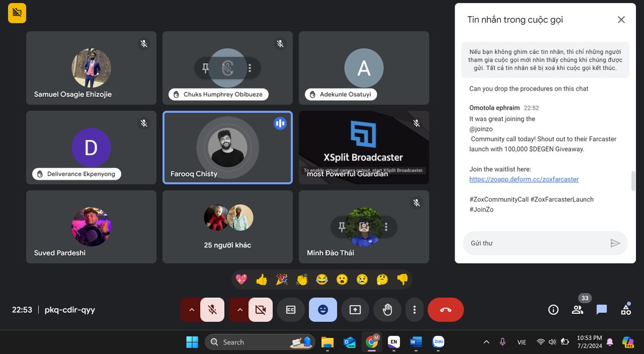Send the thinking face reaction
Image resolution: width=644 pixels, height=354 pixels.
(382, 279)
